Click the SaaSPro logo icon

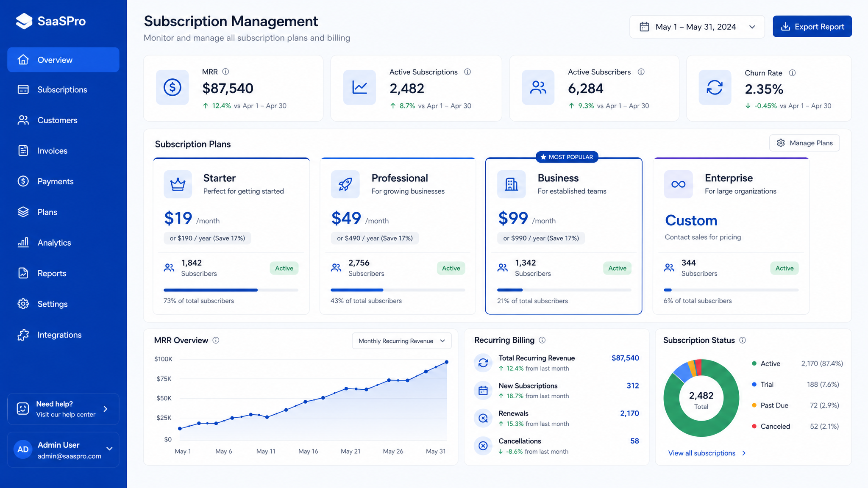click(24, 21)
